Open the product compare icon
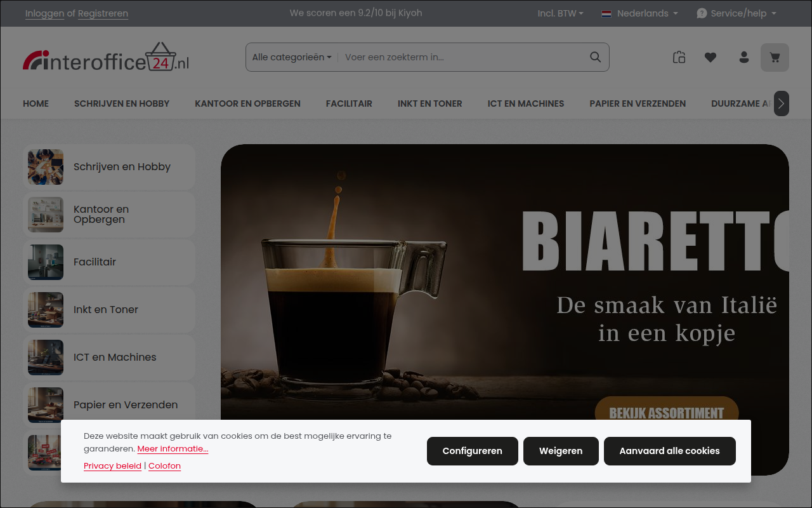The width and height of the screenshot is (812, 508). pyautogui.click(x=679, y=57)
